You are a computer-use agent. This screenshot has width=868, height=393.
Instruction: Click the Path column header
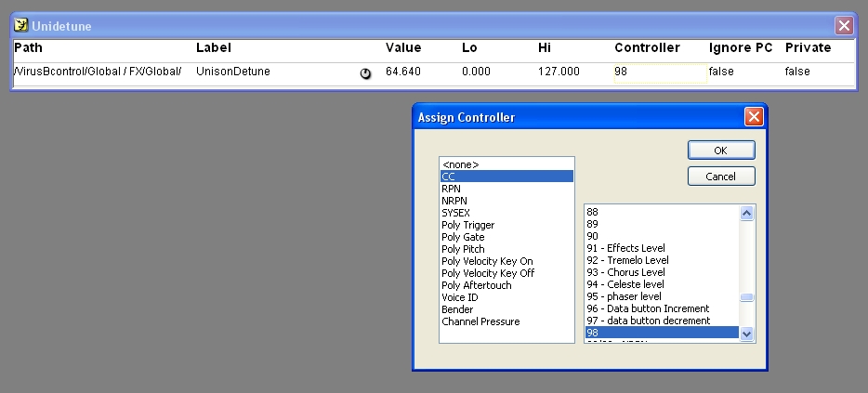28,47
